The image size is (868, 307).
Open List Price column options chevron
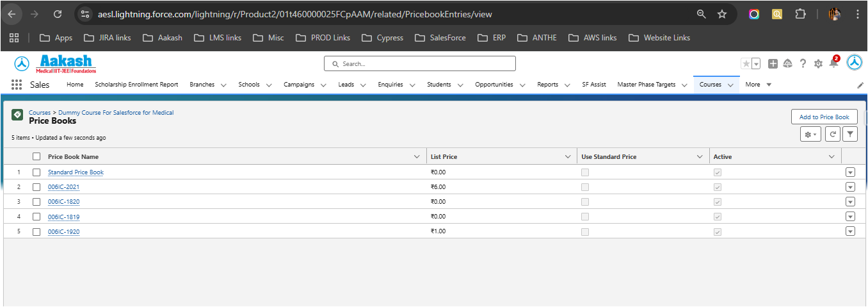tap(568, 157)
